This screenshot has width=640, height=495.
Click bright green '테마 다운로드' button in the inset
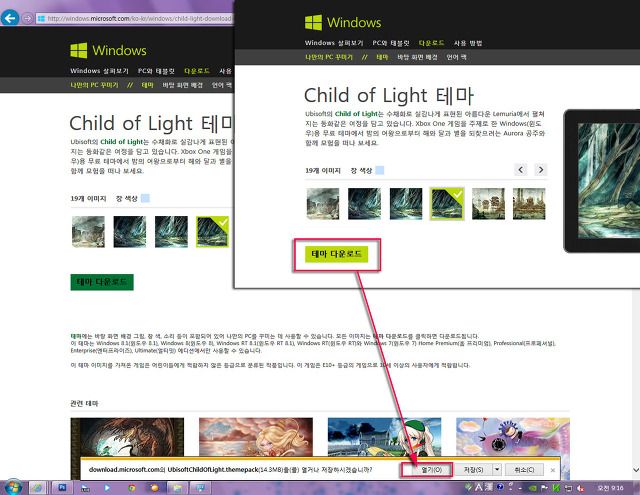[336, 254]
